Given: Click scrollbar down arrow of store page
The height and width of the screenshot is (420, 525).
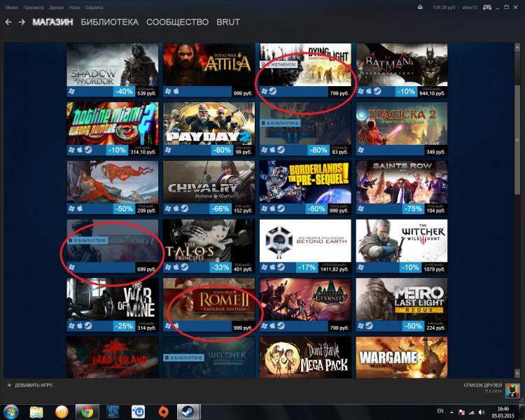Looking at the screenshot, I should (x=517, y=373).
